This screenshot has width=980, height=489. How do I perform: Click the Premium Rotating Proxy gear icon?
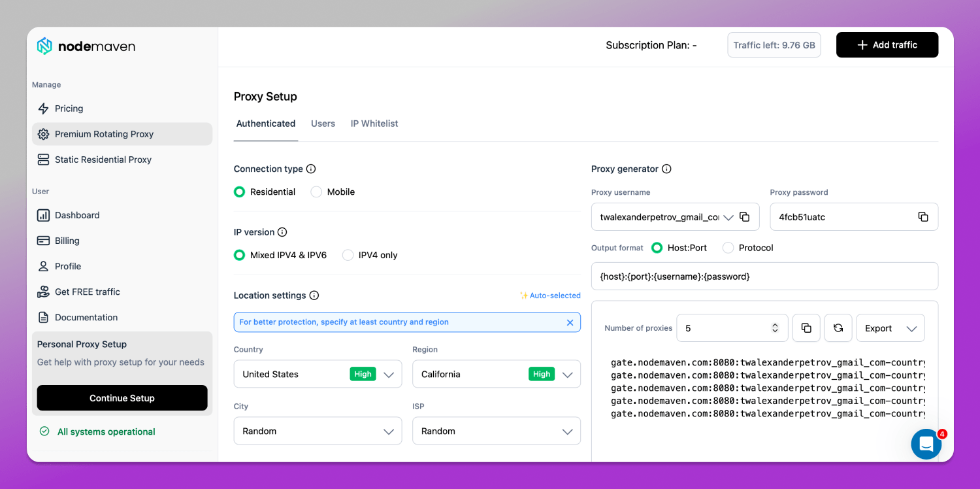click(x=43, y=134)
